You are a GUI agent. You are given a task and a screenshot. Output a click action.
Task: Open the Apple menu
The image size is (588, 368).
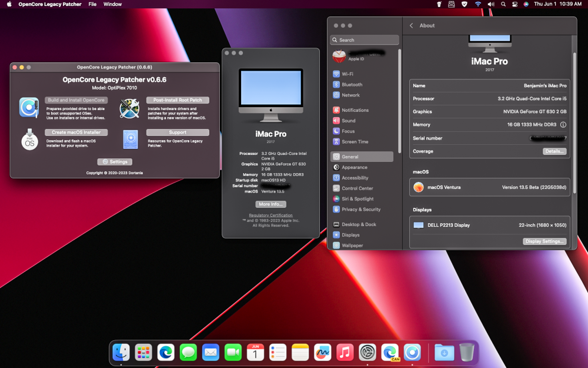9,4
